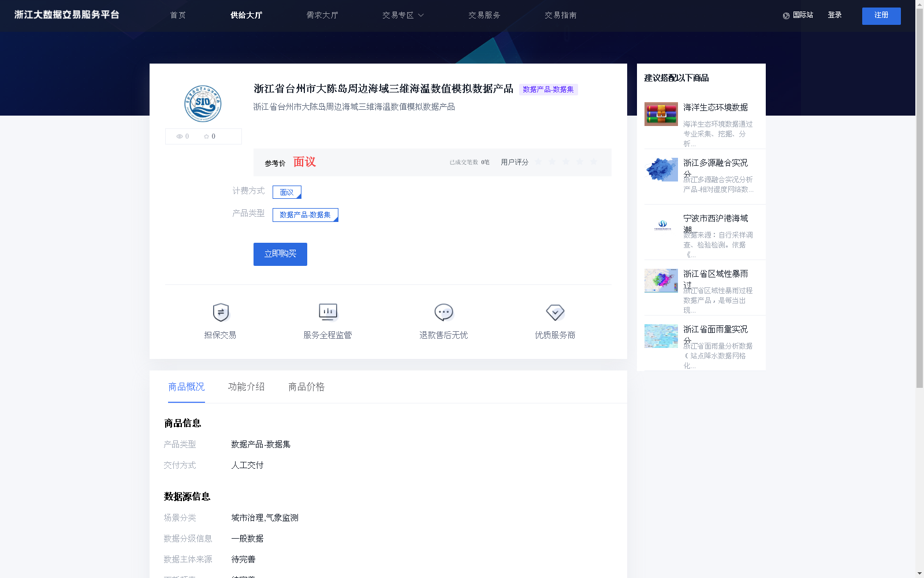Image resolution: width=924 pixels, height=578 pixels.
Task: Click the 注册 register button
Action: pyautogui.click(x=881, y=16)
